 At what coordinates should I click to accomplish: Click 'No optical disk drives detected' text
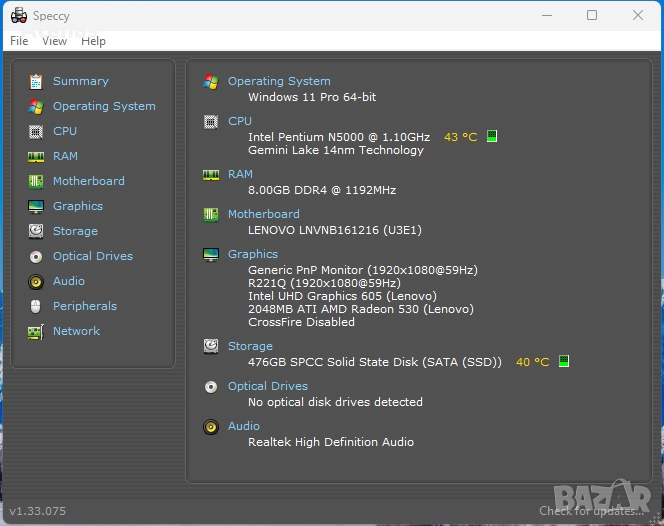[x=335, y=401]
